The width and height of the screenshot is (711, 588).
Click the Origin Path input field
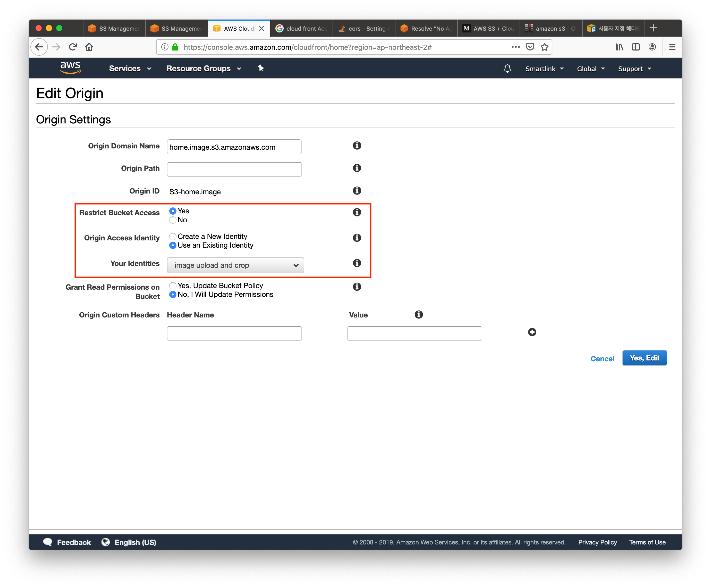click(234, 169)
